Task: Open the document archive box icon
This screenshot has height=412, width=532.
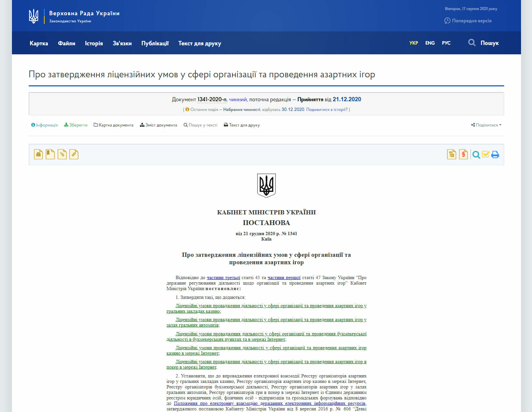Action: [x=38, y=154]
